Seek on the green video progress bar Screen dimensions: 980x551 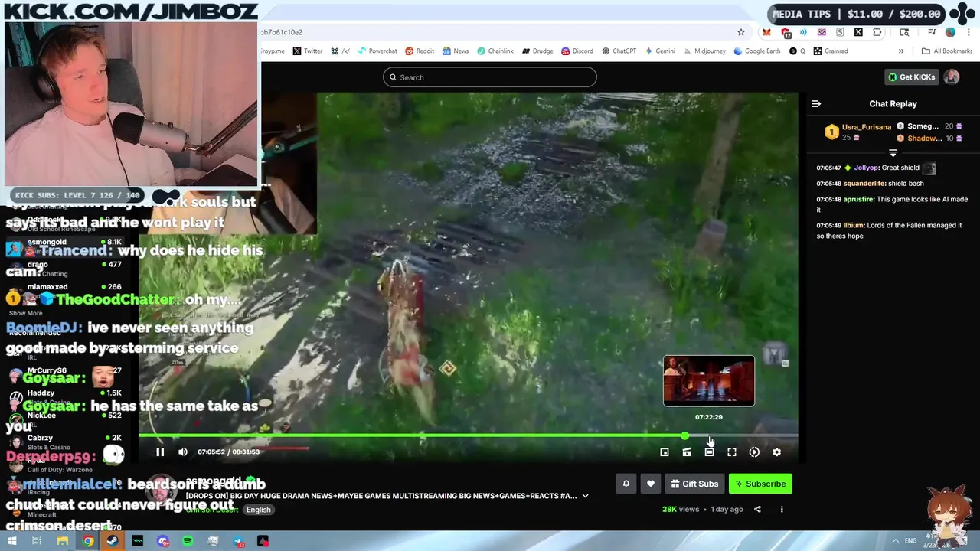click(x=468, y=435)
